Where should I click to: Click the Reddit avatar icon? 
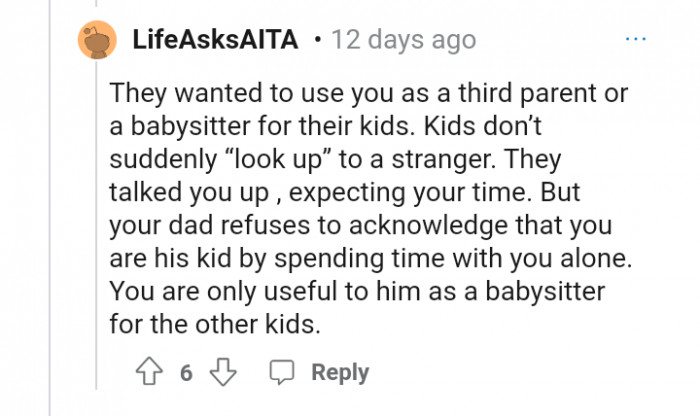97,41
